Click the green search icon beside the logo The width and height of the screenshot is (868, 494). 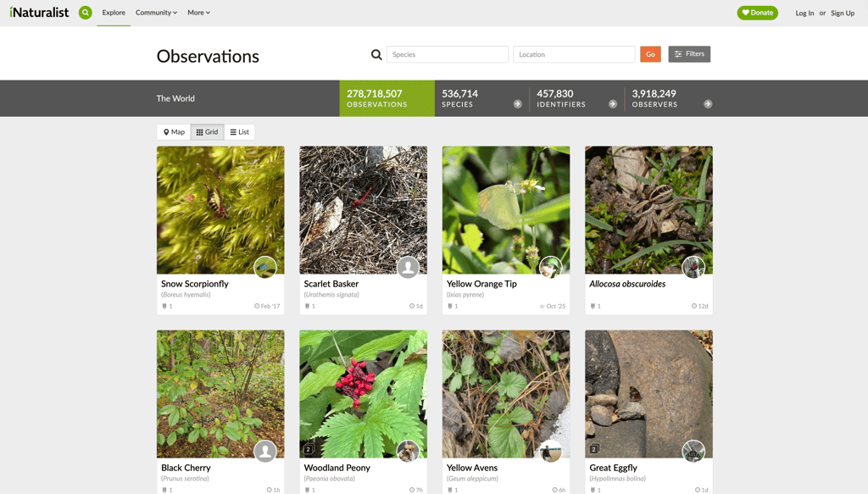(x=85, y=13)
